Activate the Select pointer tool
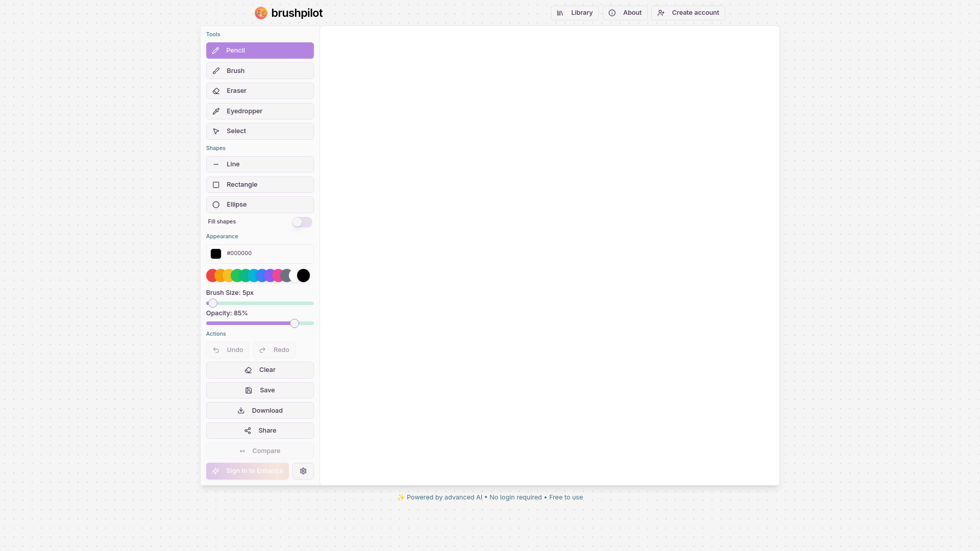This screenshot has width=980, height=551. [x=260, y=131]
